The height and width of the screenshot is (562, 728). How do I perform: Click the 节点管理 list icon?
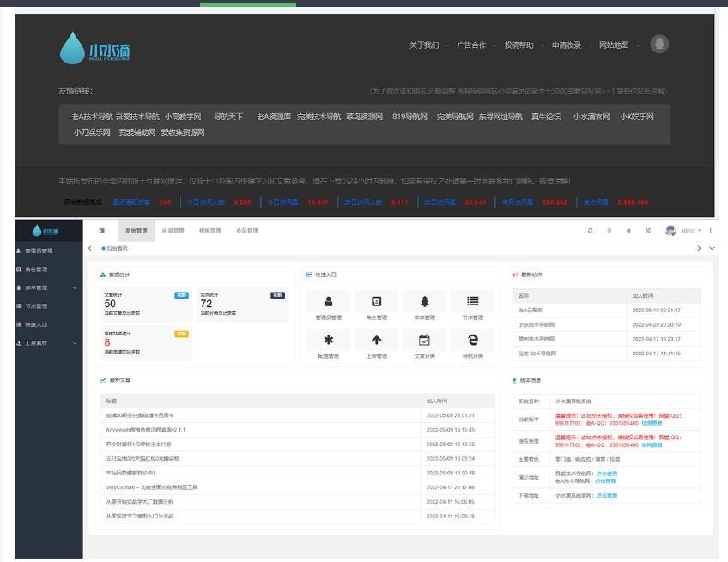tap(473, 301)
